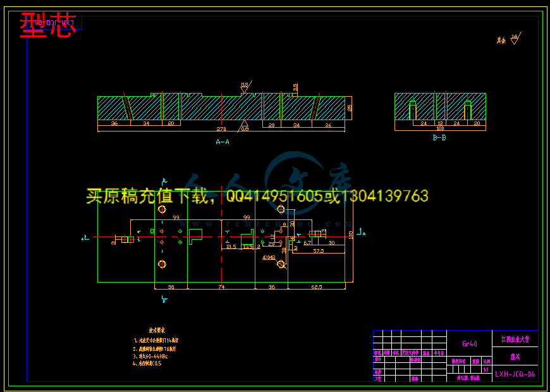
Task: Select the B-B section view label
Action: coord(439,137)
